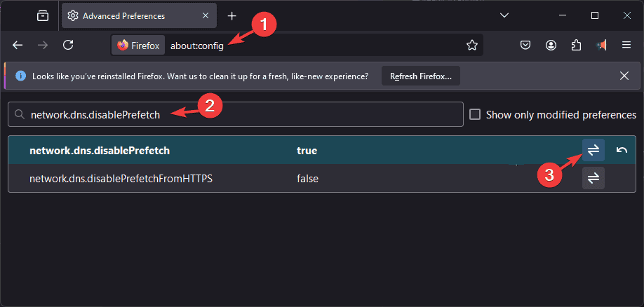Open the Firefox account profile icon
The image size is (644, 307).
pyautogui.click(x=551, y=45)
